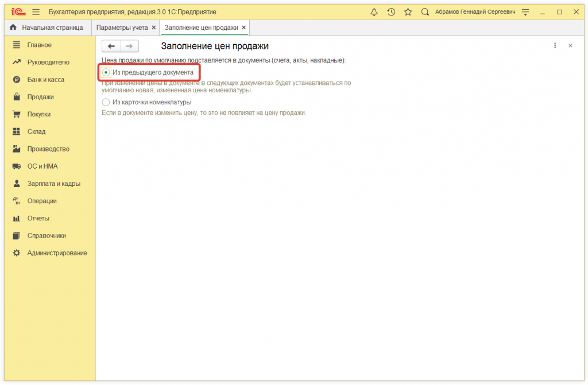
Task: Click the favorites star icon
Action: point(408,11)
